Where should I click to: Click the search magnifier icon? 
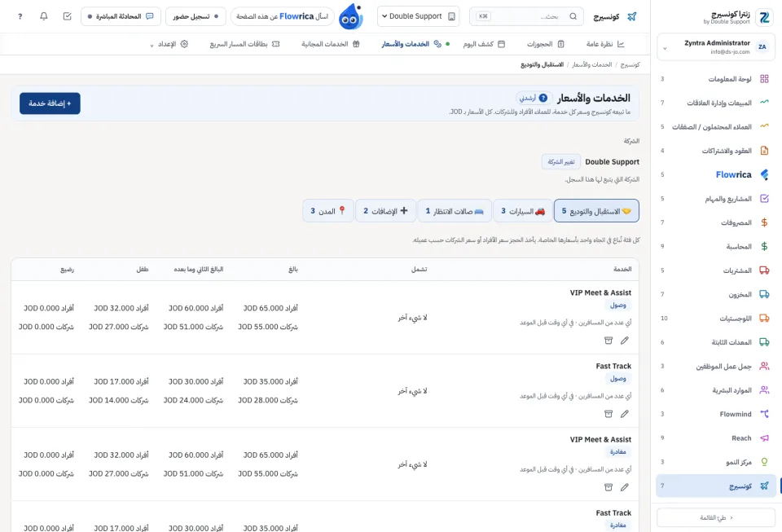pyautogui.click(x=573, y=16)
